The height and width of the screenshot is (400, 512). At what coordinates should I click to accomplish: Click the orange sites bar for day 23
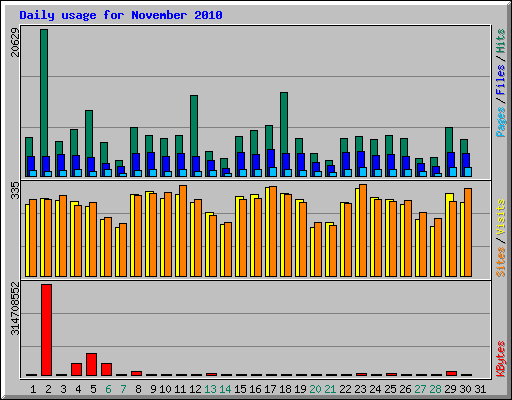pyautogui.click(x=363, y=230)
